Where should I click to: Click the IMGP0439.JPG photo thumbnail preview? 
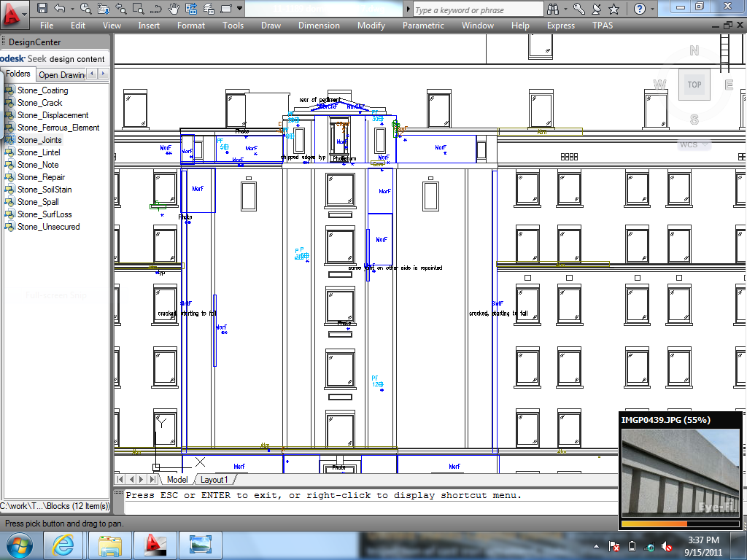pos(680,472)
